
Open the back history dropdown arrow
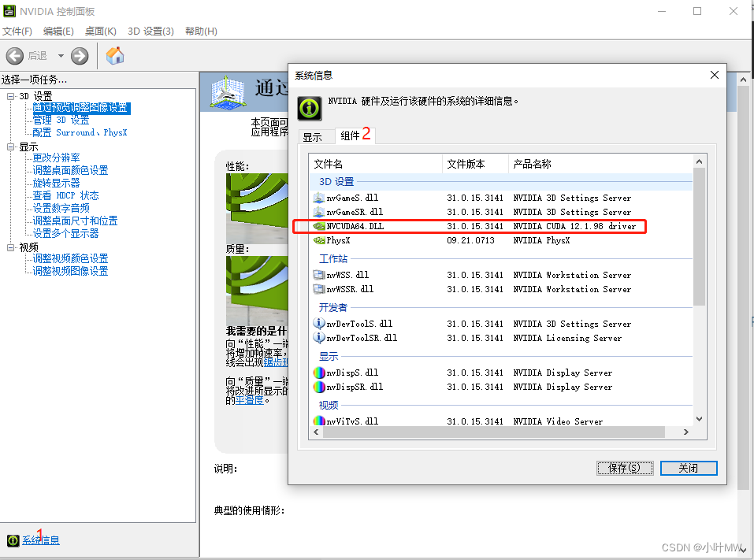tap(61, 56)
